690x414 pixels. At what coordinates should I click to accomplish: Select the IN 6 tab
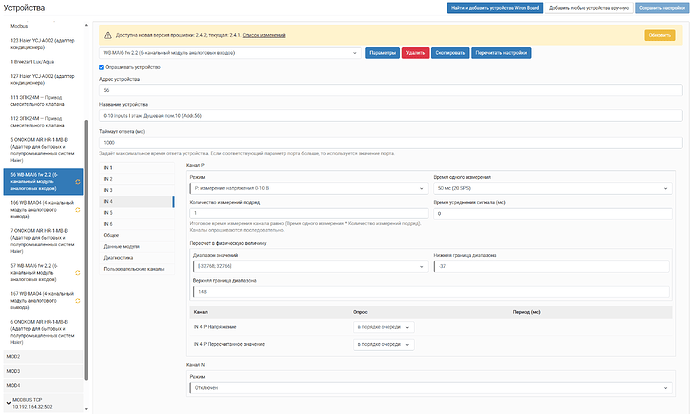(x=137, y=224)
